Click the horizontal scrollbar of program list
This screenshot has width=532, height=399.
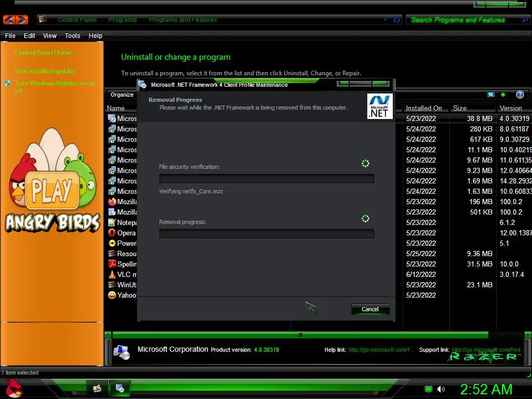(300, 335)
